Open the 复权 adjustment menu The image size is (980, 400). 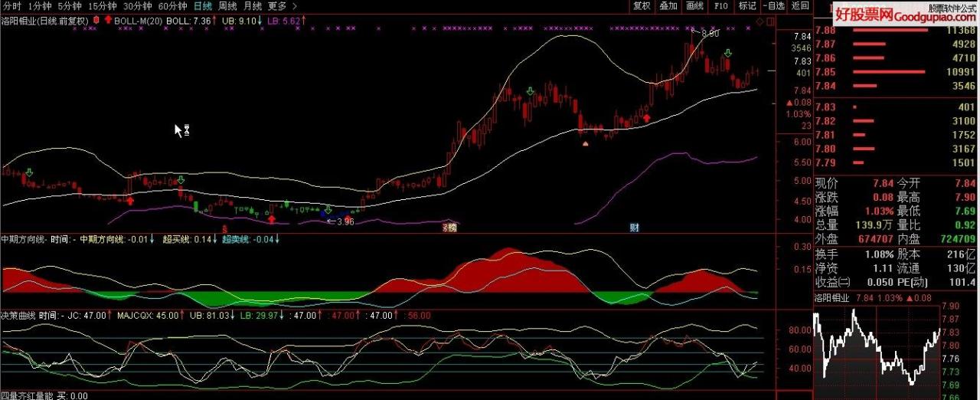[642, 5]
